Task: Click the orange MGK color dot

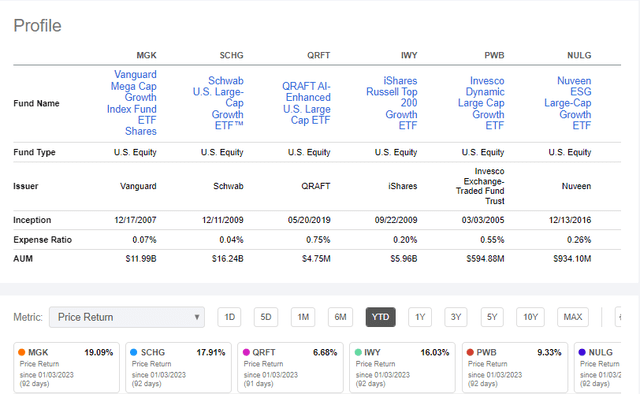Action: [22, 352]
